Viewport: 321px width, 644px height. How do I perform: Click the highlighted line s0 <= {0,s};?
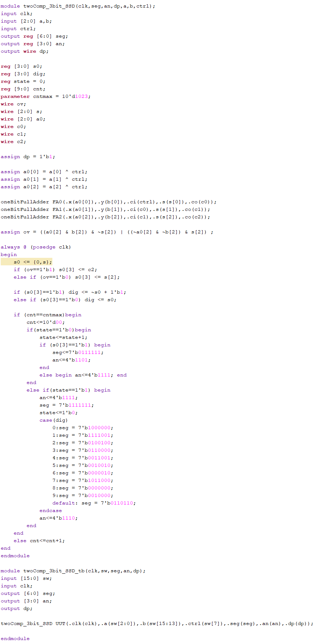33,262
